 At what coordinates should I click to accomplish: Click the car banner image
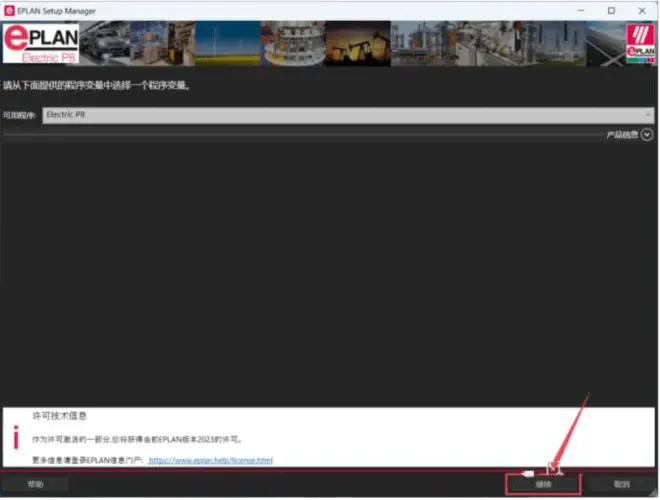point(105,44)
